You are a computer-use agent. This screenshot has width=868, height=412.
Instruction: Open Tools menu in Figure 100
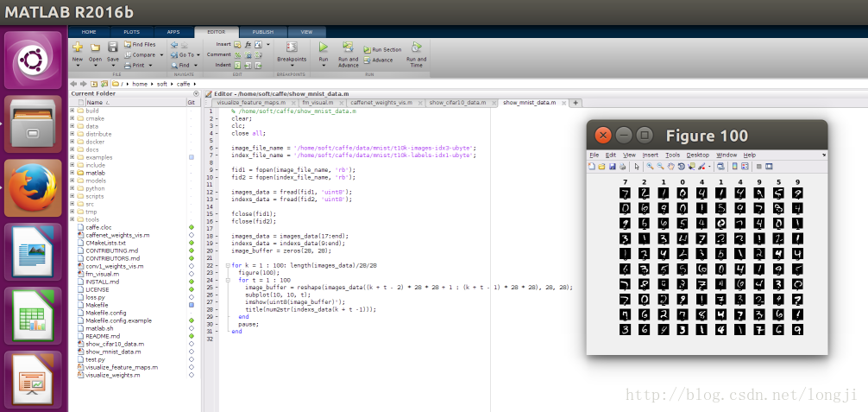point(673,155)
